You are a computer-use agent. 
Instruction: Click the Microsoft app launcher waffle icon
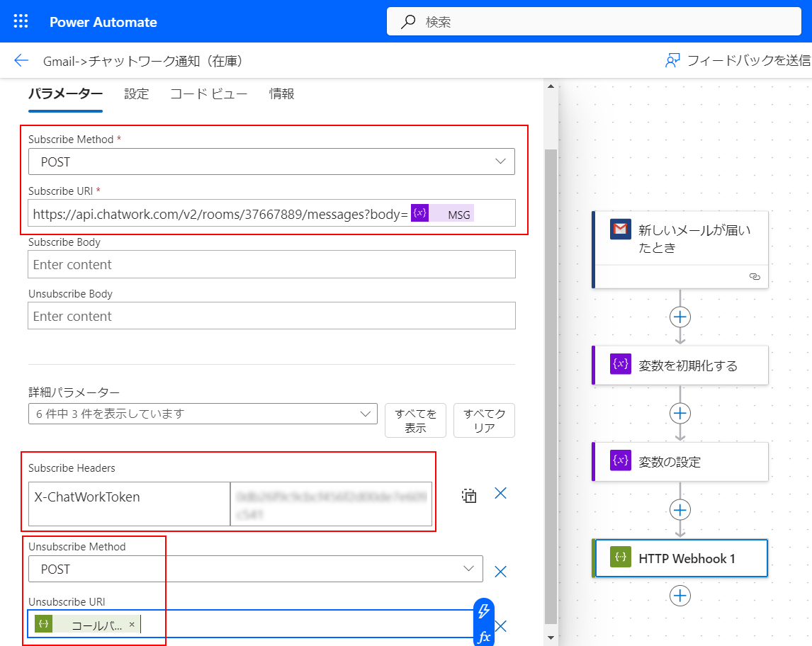coord(20,21)
